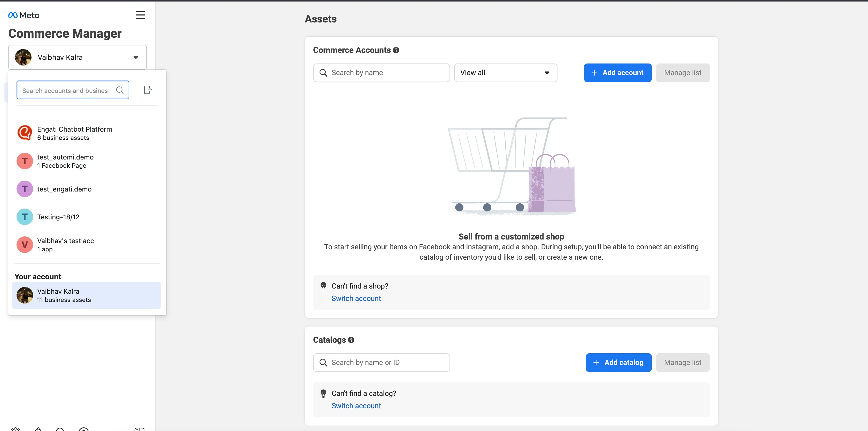Select the test_engati.demo account
868x431 pixels.
point(86,189)
